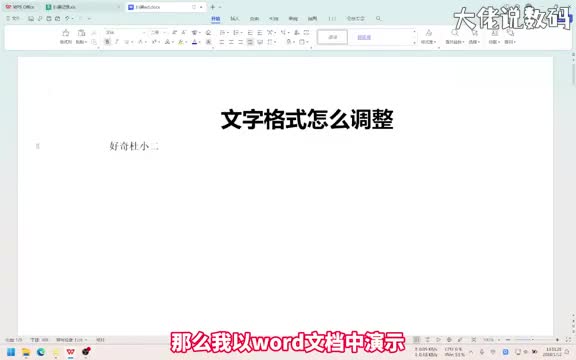The image size is (576, 360).
Task: Switch to the Insert ribbon tab
Action: pos(235,18)
